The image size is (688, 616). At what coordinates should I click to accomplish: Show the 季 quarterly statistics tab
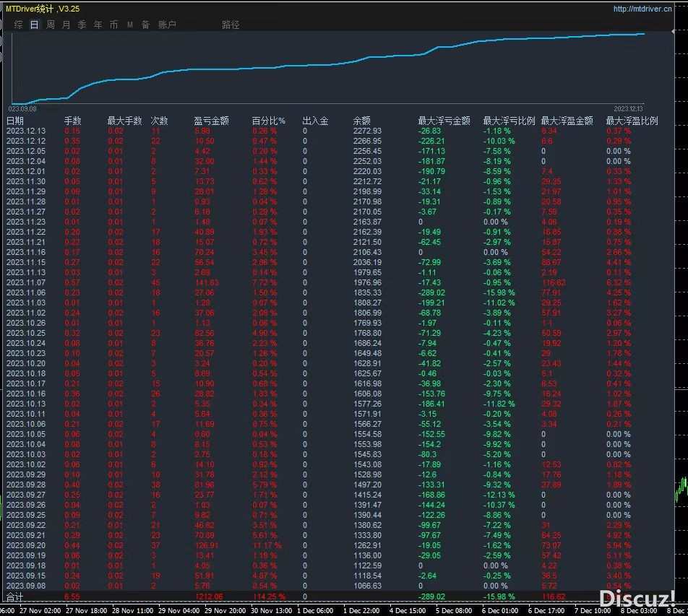coord(82,25)
